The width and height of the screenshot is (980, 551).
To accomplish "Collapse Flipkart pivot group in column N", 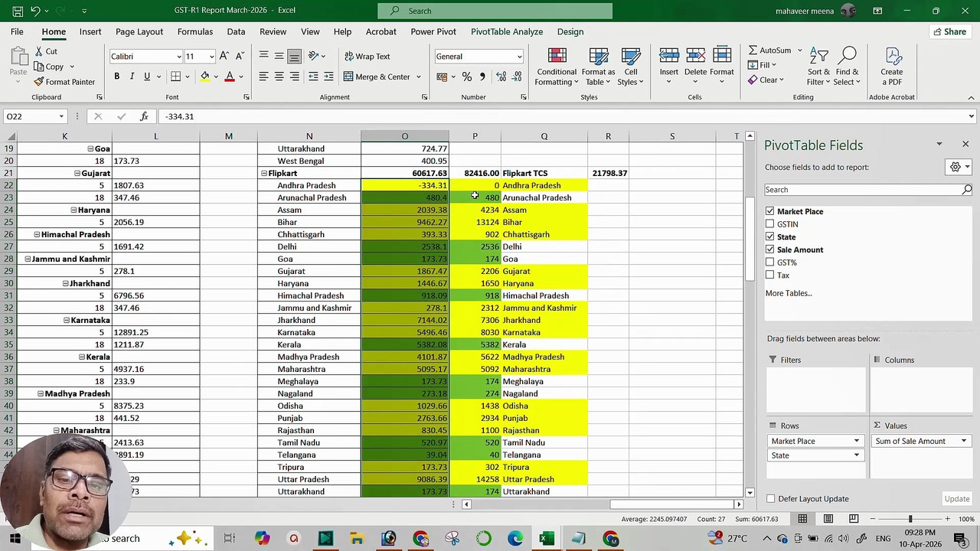I will tap(263, 174).
